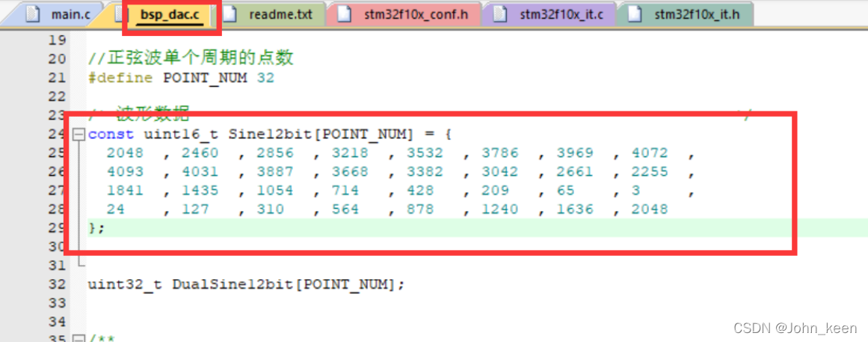This screenshot has width=868, height=342.
Task: Click the POINT_NUM macro on the #define line
Action: (x=205, y=78)
